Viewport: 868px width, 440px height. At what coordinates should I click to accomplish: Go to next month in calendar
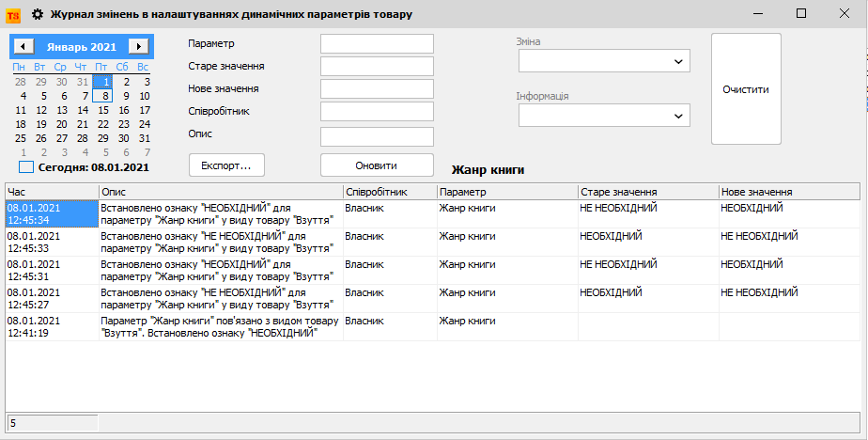138,46
